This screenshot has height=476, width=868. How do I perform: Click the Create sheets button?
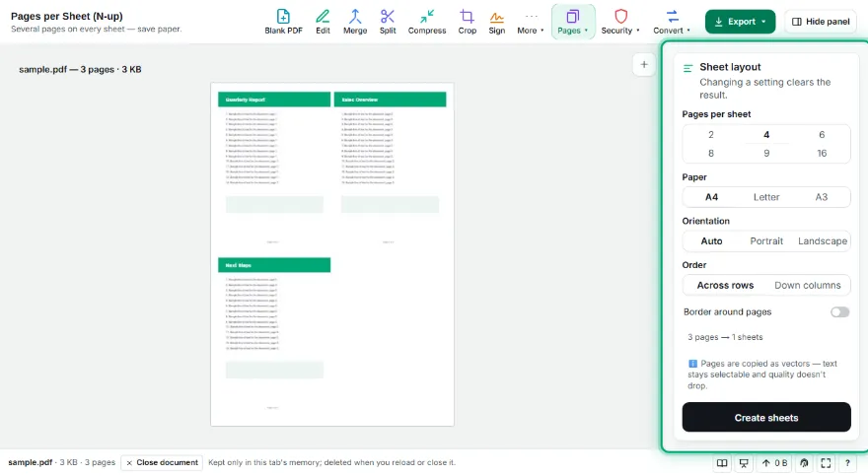tap(766, 418)
